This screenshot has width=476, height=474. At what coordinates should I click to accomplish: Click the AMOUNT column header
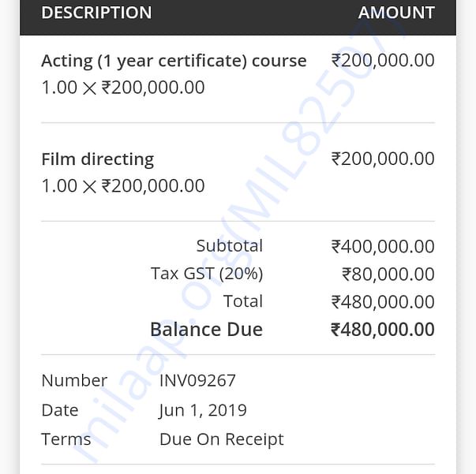(396, 13)
